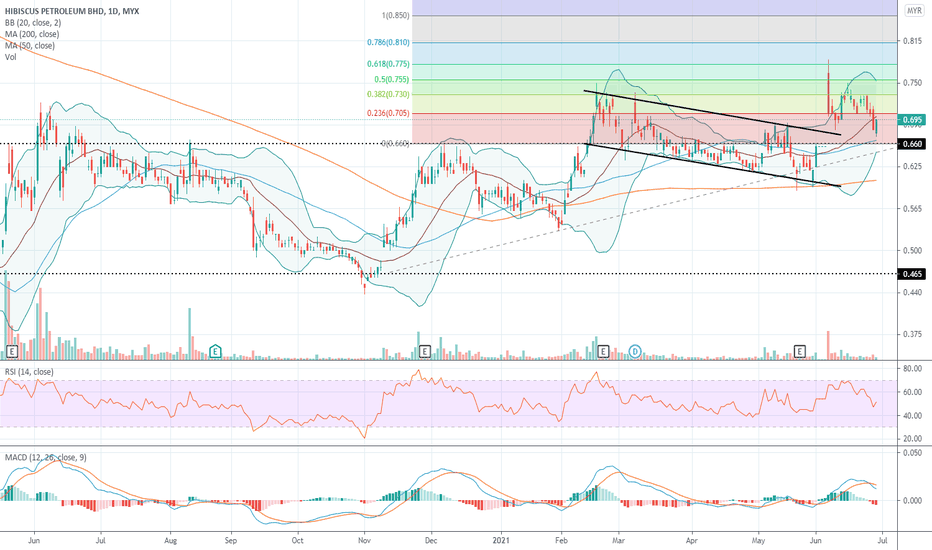
Task: Click the earnings E marker near late May 2021
Action: point(799,351)
